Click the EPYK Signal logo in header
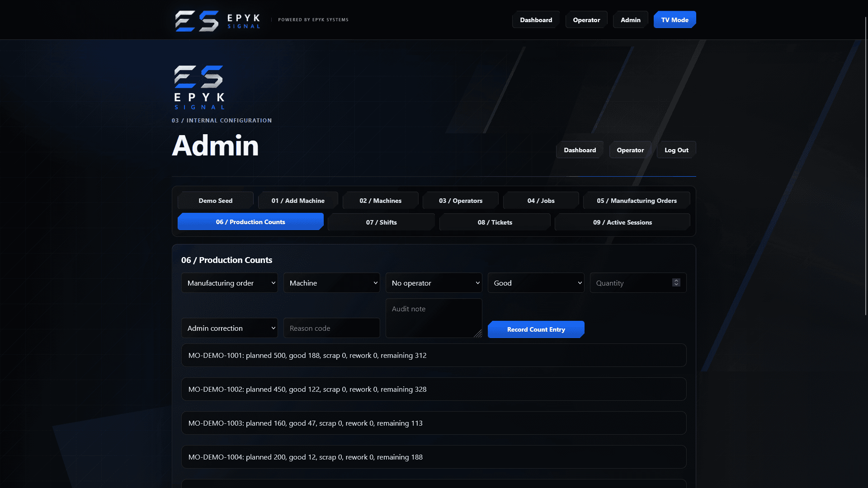Image resolution: width=868 pixels, height=488 pixels. [217, 20]
